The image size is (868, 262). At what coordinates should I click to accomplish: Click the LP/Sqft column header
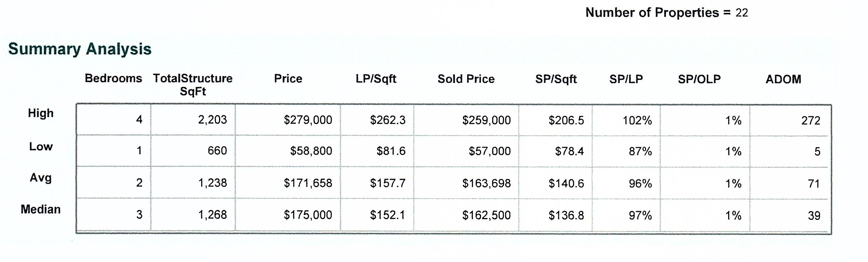pyautogui.click(x=376, y=79)
